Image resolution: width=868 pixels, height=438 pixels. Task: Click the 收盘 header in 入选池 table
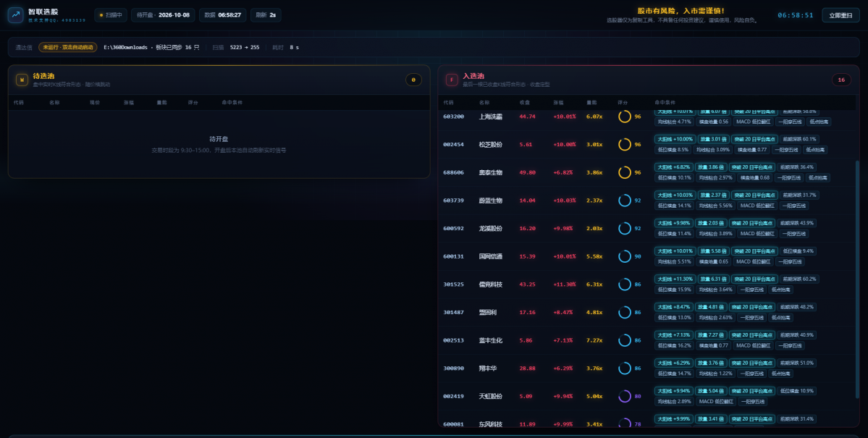(x=525, y=102)
